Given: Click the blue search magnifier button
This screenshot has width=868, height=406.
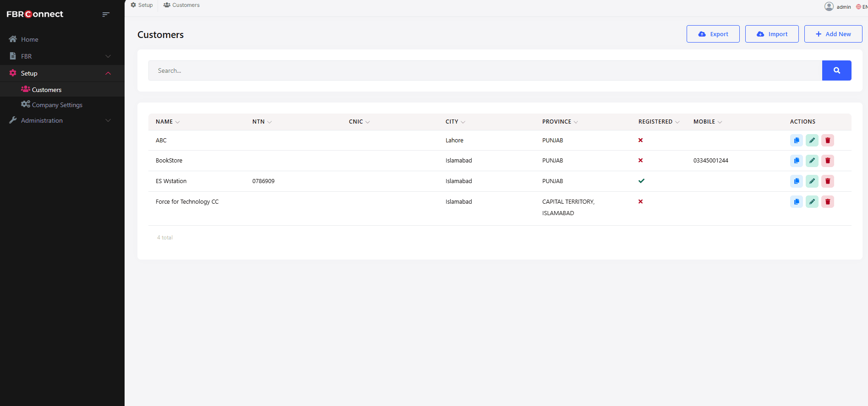Looking at the screenshot, I should click(837, 70).
